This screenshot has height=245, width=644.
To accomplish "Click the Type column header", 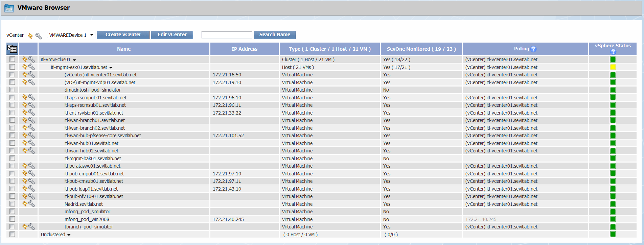I will tap(330, 49).
